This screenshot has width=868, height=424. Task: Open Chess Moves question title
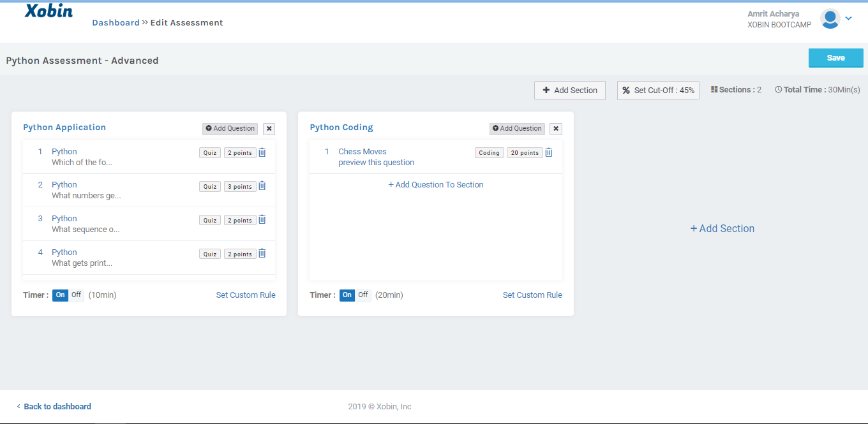tap(363, 152)
